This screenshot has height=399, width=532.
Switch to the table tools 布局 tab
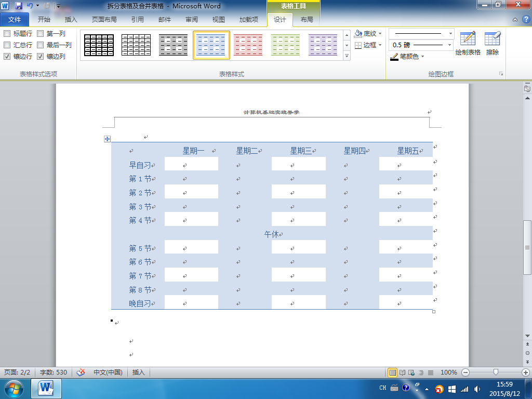tap(307, 20)
